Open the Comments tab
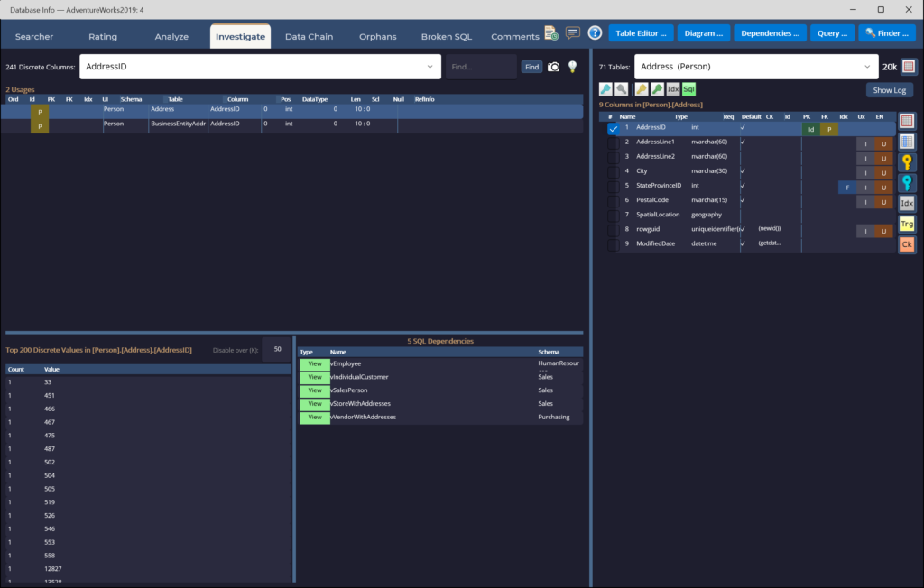 point(514,37)
